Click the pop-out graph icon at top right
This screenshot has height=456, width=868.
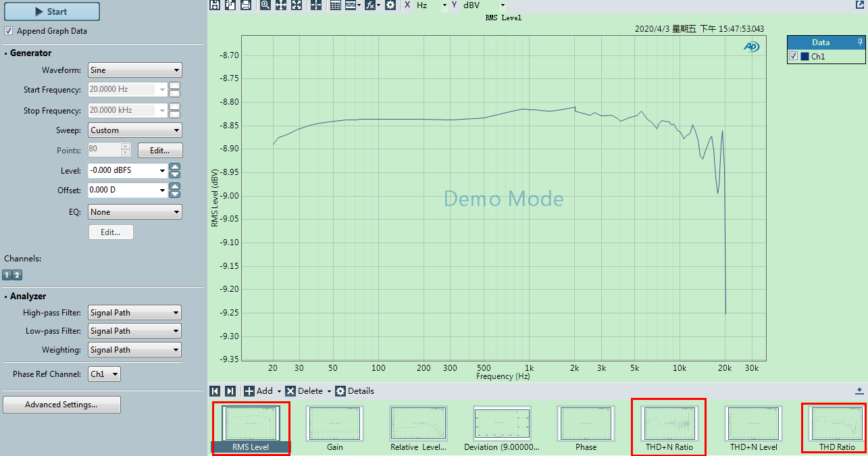[x=861, y=5]
